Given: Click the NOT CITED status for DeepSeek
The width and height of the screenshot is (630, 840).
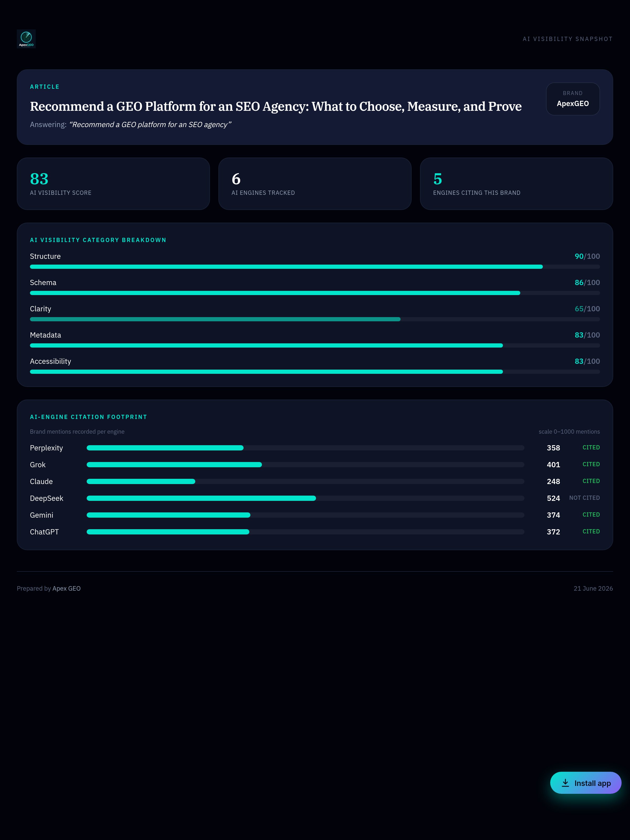Looking at the screenshot, I should pos(584,498).
